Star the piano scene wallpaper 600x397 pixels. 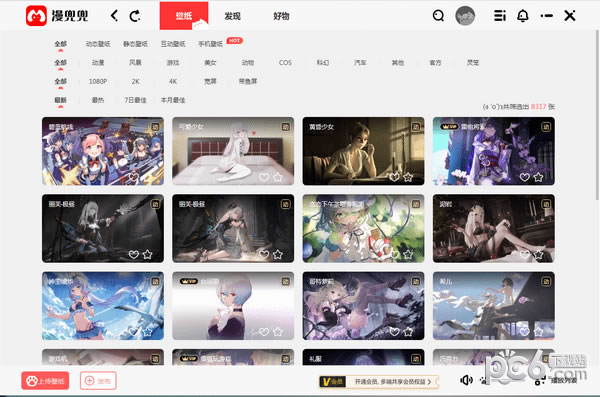pos(538,332)
